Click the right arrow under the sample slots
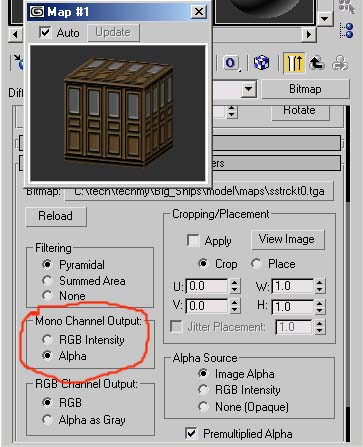Viewport: 363px width, 447px height. tap(309, 34)
